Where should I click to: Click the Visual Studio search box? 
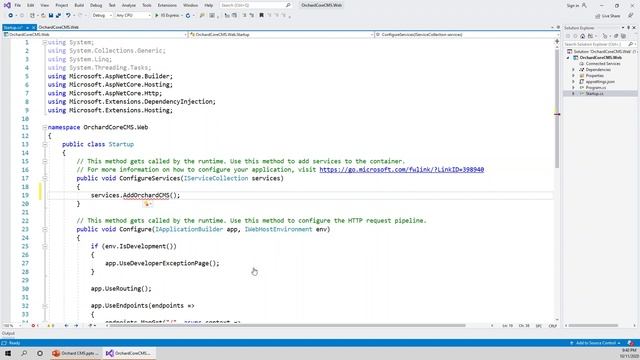[x=256, y=5]
